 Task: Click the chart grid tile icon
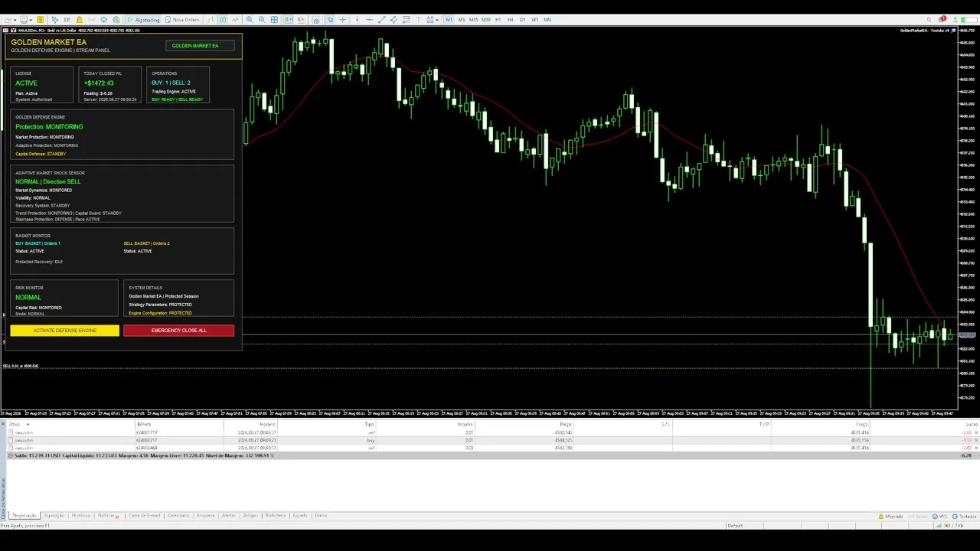coord(274,20)
